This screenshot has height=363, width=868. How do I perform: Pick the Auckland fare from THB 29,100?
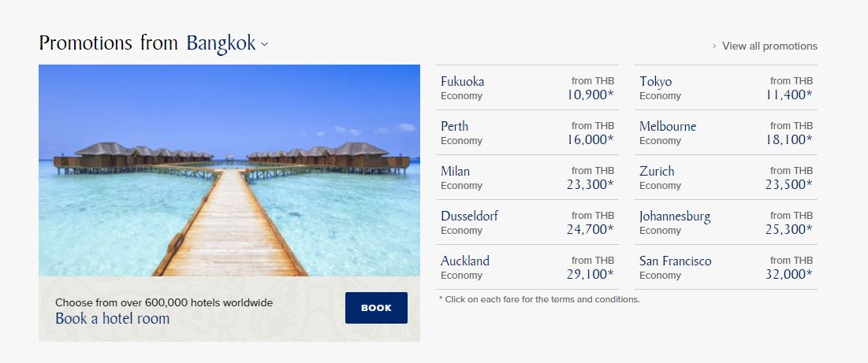[x=527, y=267]
